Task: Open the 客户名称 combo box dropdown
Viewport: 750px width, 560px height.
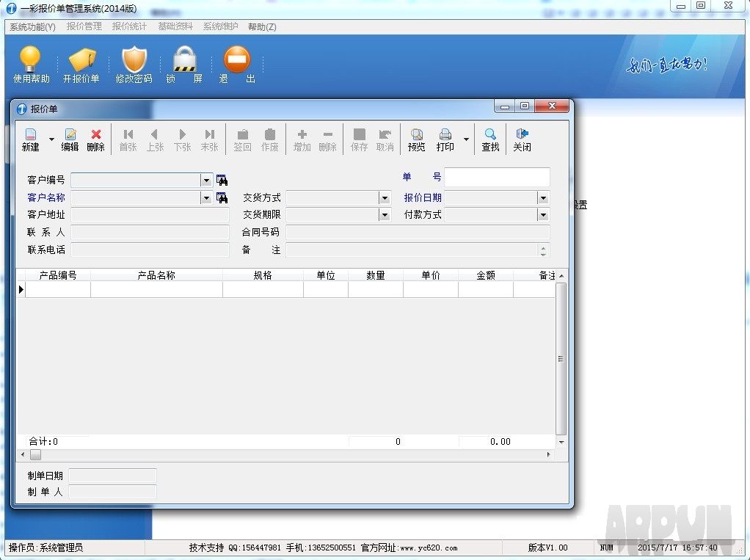Action: (x=206, y=197)
